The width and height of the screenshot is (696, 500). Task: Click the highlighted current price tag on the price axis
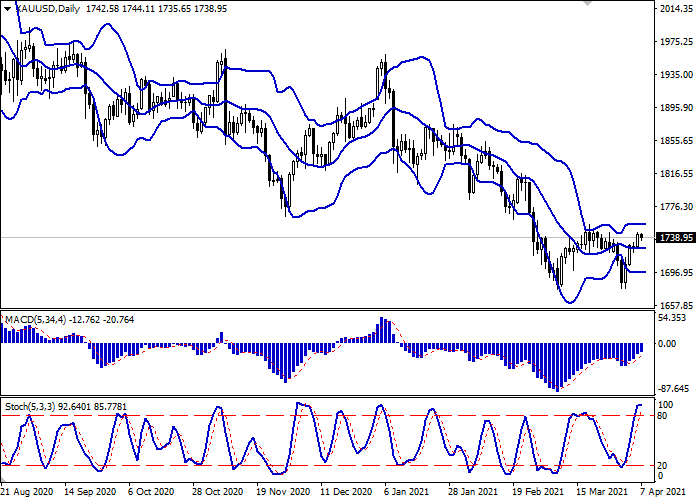pos(676,238)
